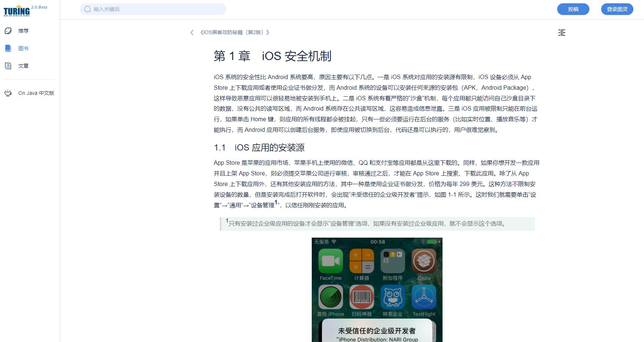This screenshot has width=644, height=342.
Task: Click the On Java cup icon
Action: pos(8,93)
